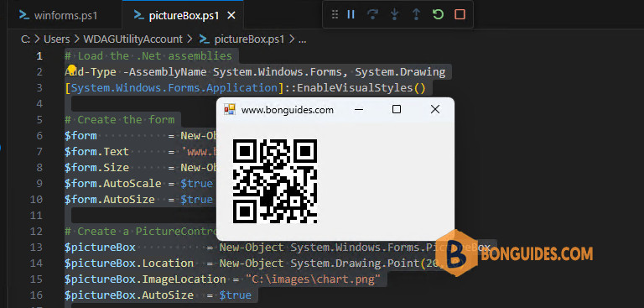Click '$form.Size' on line 8
This screenshot has height=308, width=644.
pyautogui.click(x=96, y=167)
